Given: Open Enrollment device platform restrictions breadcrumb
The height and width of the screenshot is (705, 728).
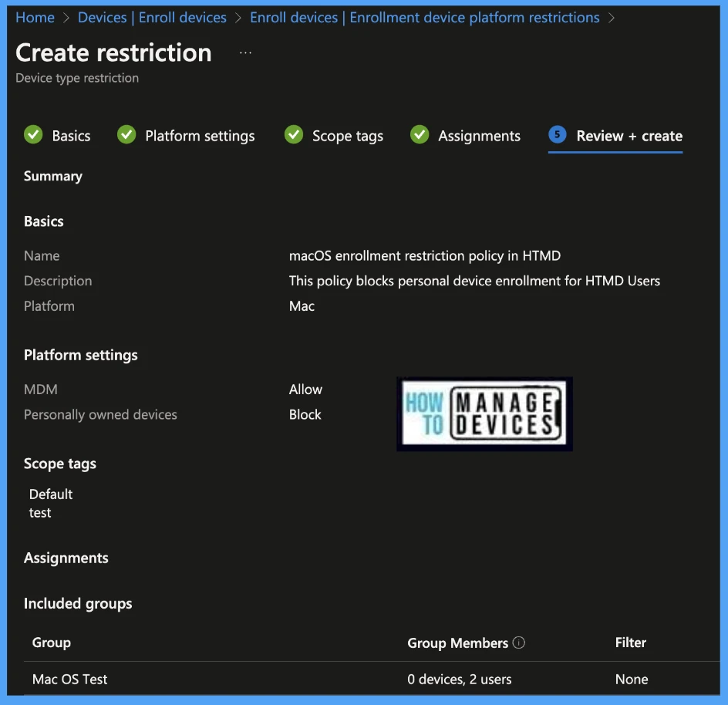Looking at the screenshot, I should pyautogui.click(x=424, y=18).
